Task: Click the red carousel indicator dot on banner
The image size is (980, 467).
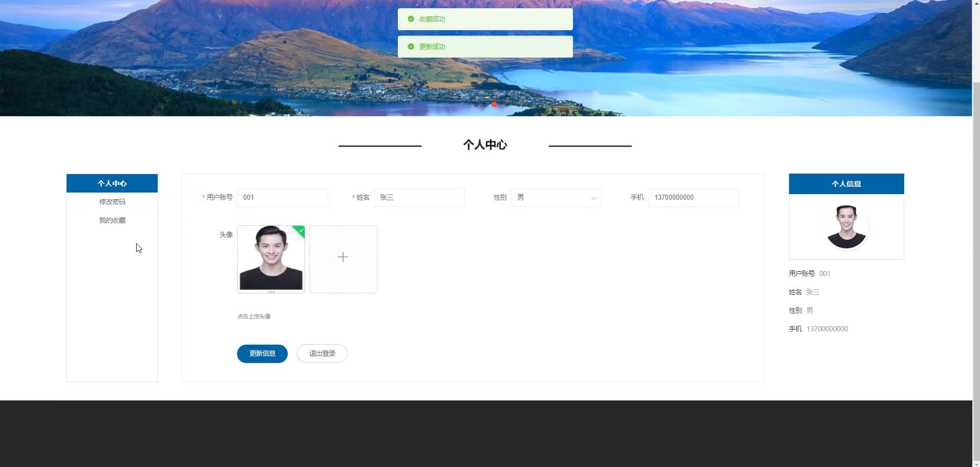Action: point(494,104)
